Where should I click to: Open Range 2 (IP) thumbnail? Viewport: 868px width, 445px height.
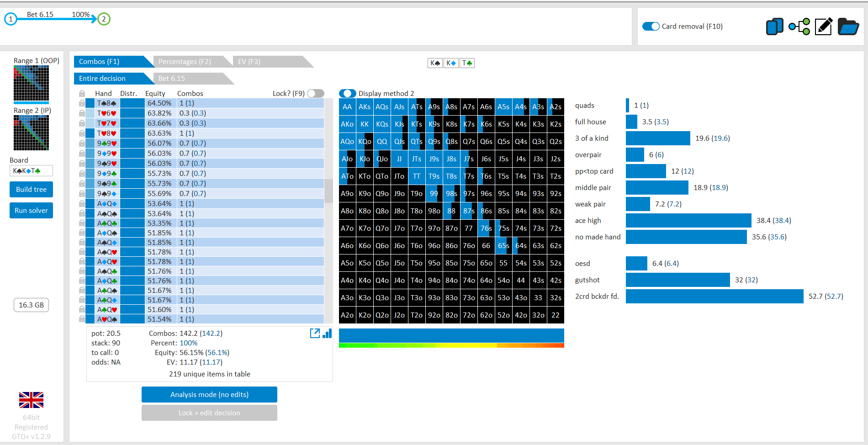tap(31, 132)
